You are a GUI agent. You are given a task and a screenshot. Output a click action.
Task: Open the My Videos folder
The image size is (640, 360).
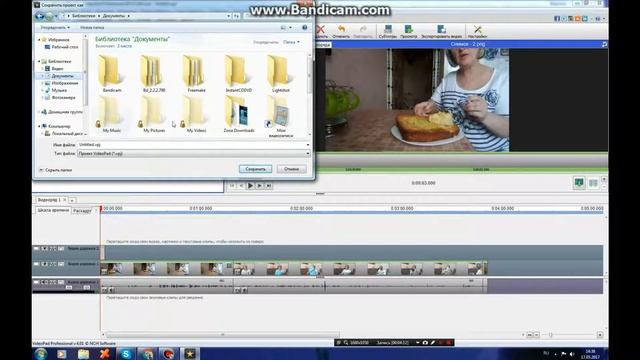(x=196, y=114)
